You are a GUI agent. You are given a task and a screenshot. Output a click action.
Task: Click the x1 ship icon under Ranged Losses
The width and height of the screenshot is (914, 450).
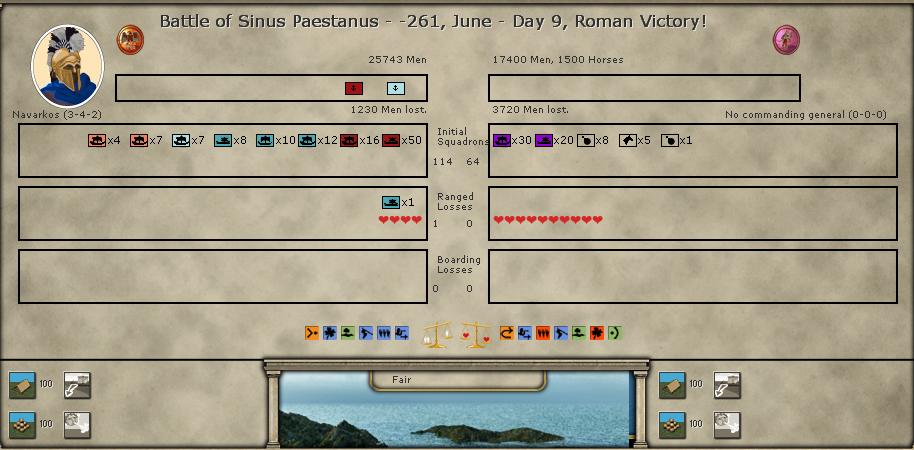(x=391, y=203)
